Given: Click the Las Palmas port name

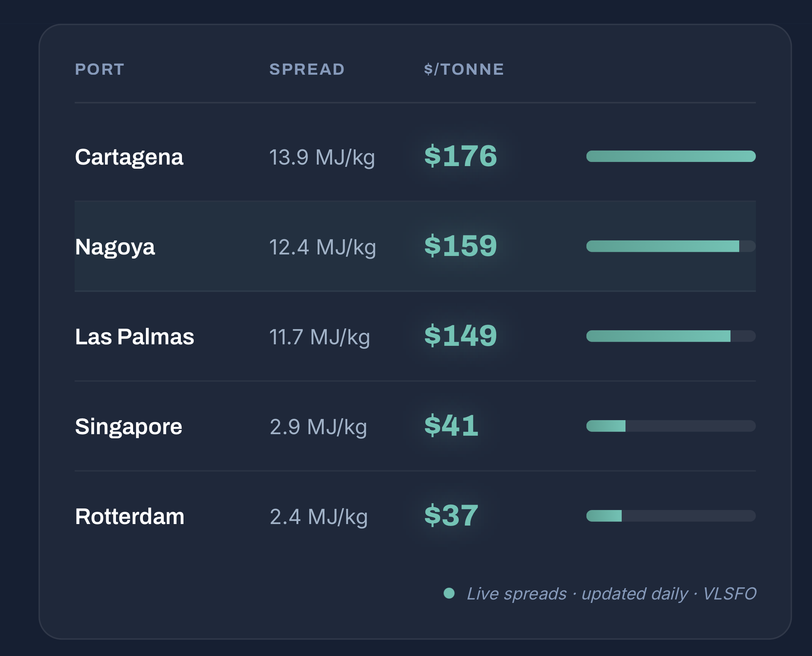Looking at the screenshot, I should 135,337.
